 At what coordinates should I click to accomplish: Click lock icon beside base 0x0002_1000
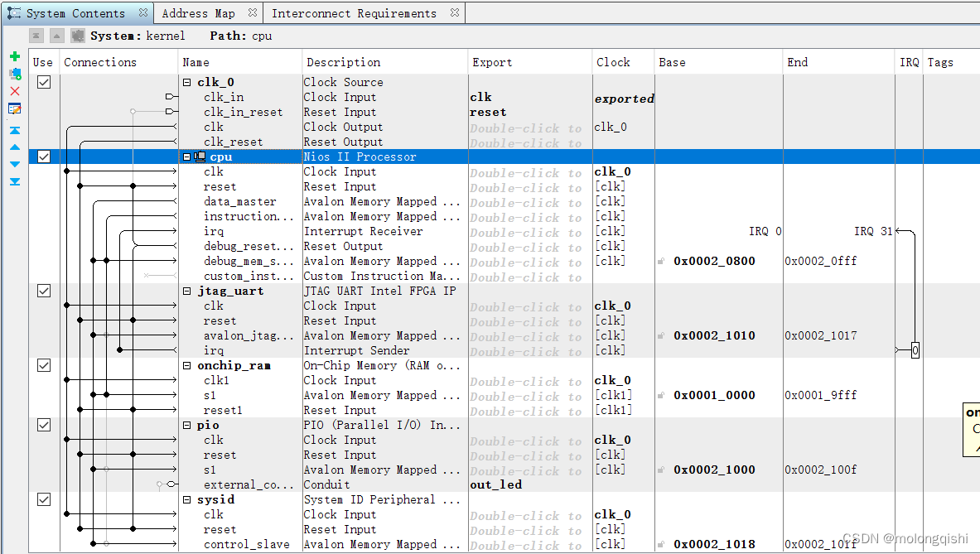pyautogui.click(x=661, y=470)
